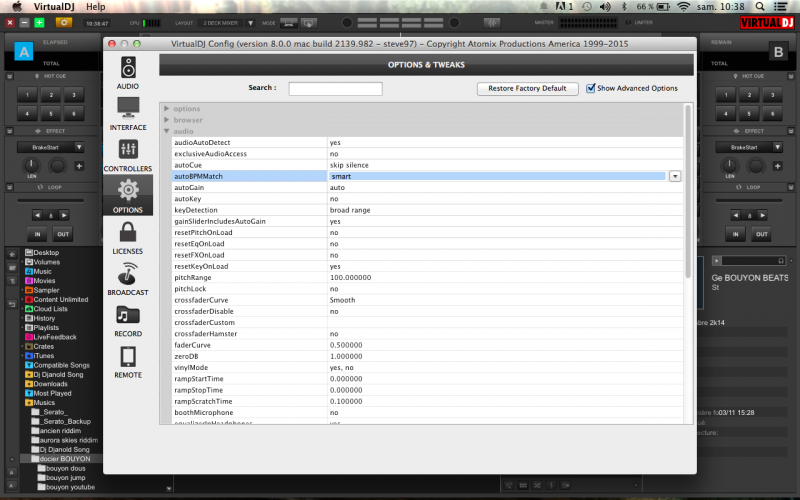Select the autoCue setting row
The image size is (800, 500).
pos(428,165)
